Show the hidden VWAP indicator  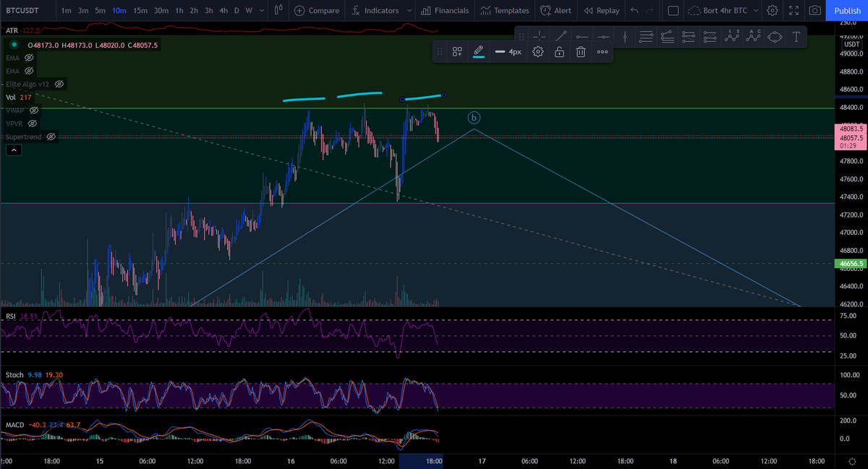34,111
